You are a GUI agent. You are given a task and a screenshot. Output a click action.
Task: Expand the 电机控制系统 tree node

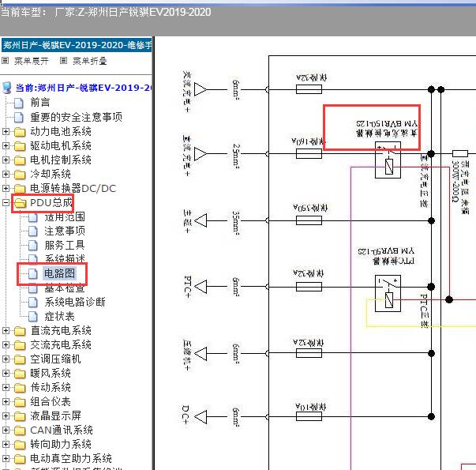(6, 160)
